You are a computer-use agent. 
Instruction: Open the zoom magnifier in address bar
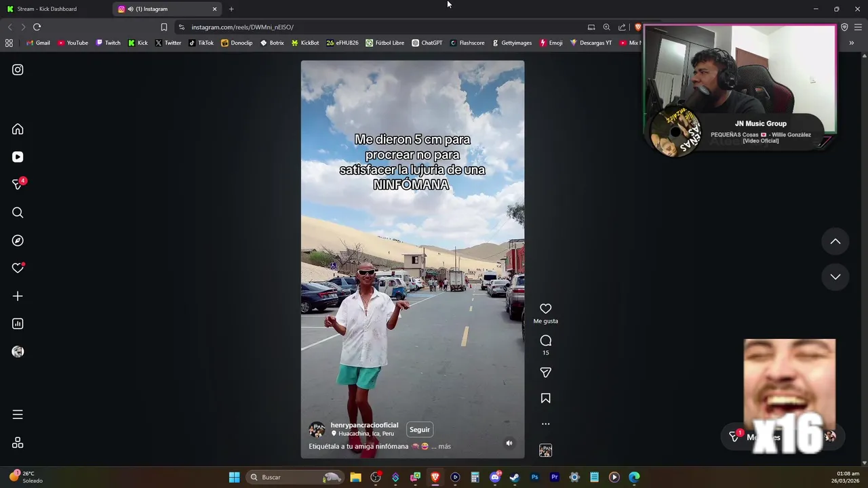(606, 27)
